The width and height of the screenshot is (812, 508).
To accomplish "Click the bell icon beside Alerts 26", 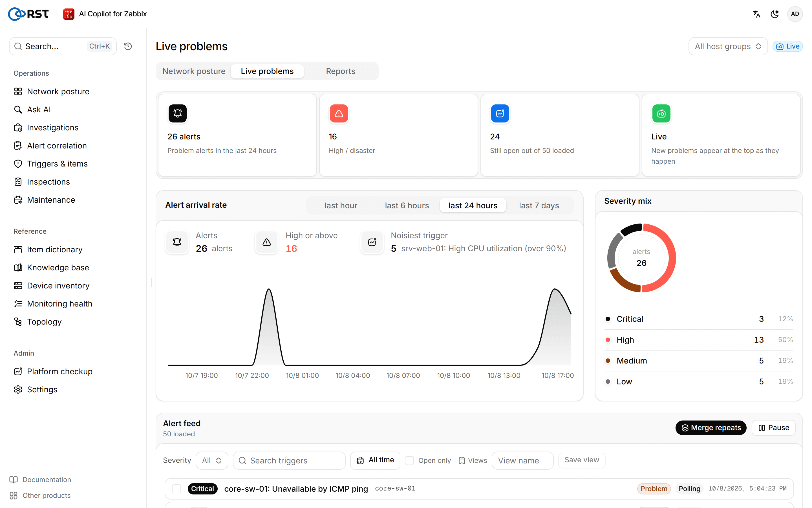I will (177, 242).
